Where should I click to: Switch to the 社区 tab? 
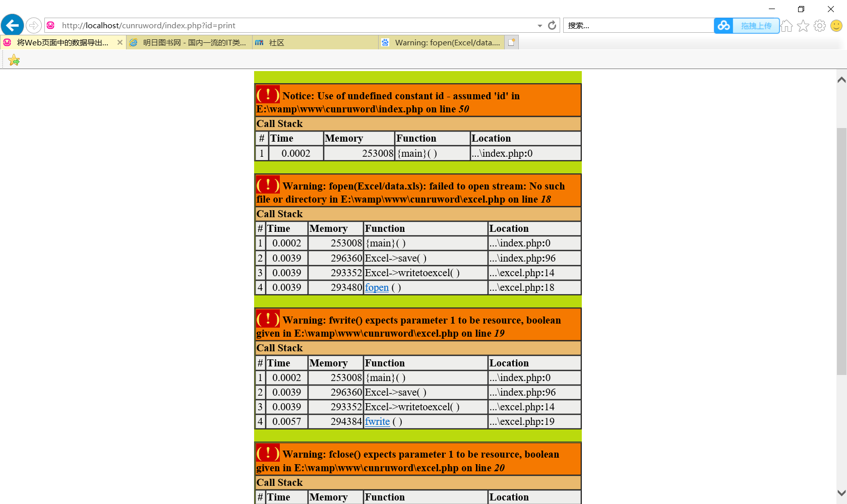pos(315,42)
